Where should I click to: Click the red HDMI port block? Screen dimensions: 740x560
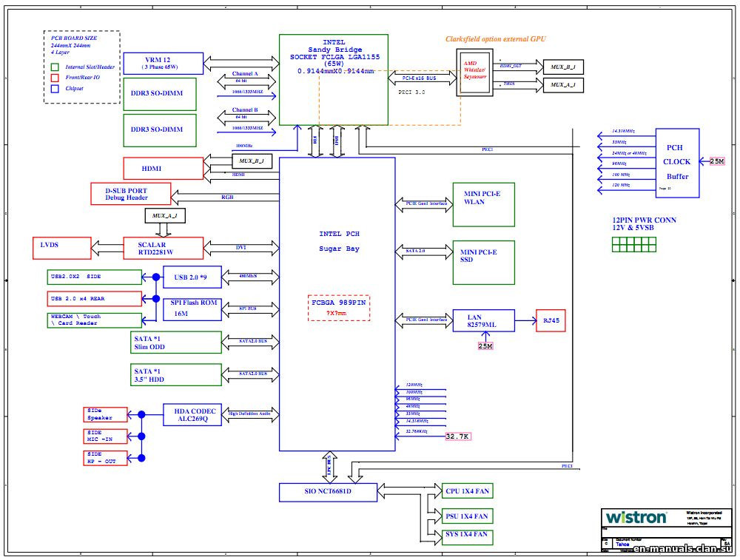[x=163, y=169]
